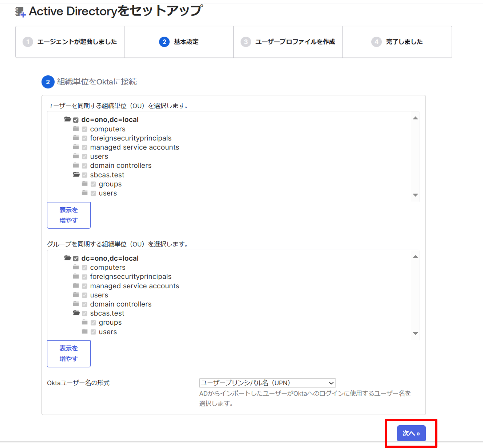Click the users folder icon under dc=ono in user OU tree
Viewport: 483px width, 448px height.
point(76,156)
